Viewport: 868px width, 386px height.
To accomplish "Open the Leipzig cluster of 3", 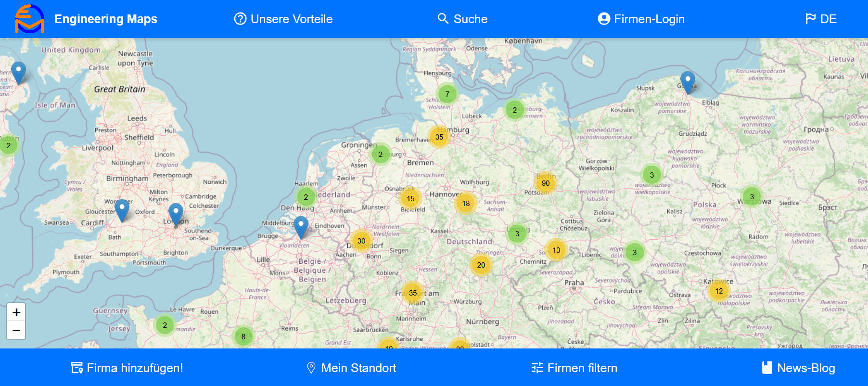I will [x=517, y=234].
